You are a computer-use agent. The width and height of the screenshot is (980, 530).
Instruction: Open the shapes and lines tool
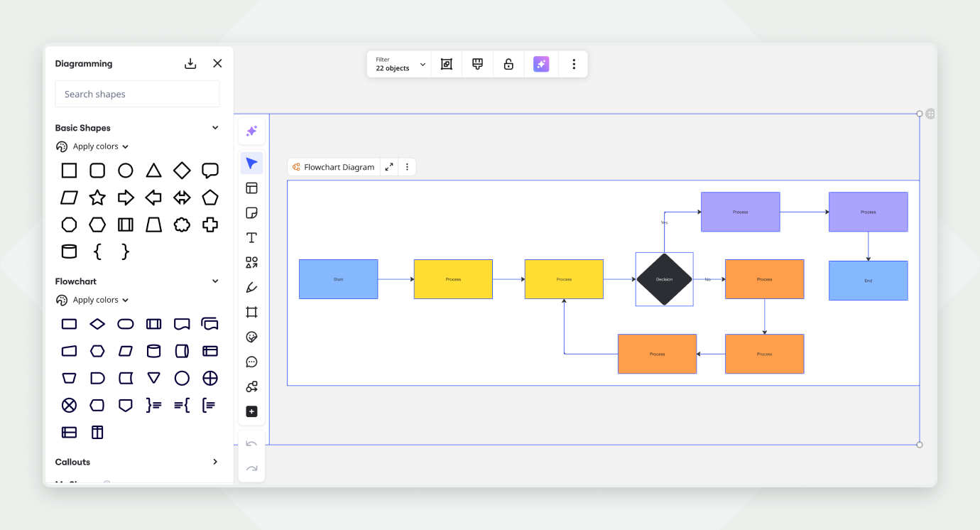[x=251, y=263]
